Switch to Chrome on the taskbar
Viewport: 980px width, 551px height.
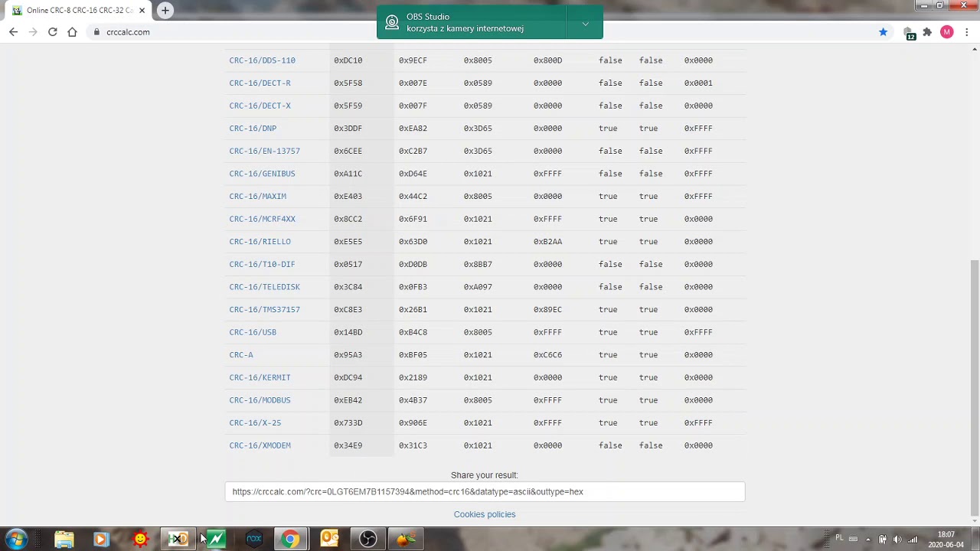tap(290, 540)
